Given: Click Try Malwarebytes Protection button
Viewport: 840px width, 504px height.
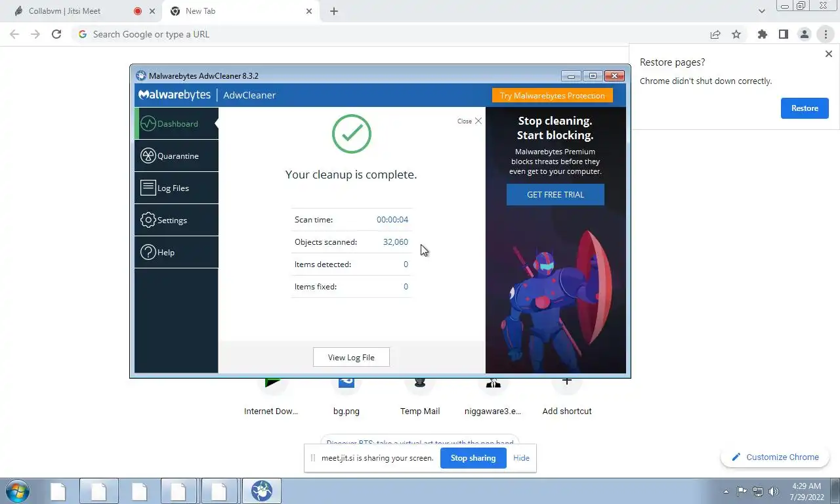Looking at the screenshot, I should point(552,95).
